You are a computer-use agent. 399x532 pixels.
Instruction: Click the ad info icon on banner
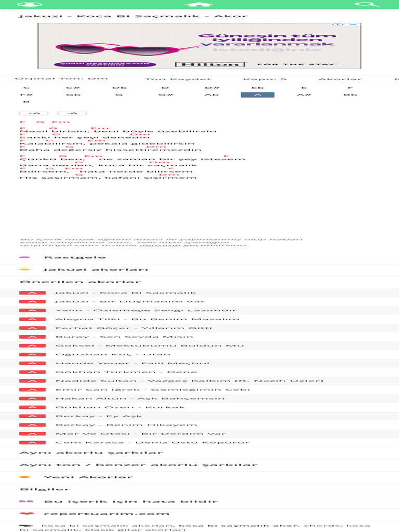(337, 25)
